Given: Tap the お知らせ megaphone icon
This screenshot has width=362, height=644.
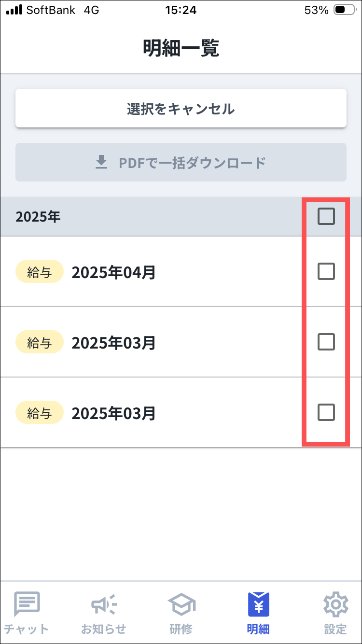Looking at the screenshot, I should (104, 603).
